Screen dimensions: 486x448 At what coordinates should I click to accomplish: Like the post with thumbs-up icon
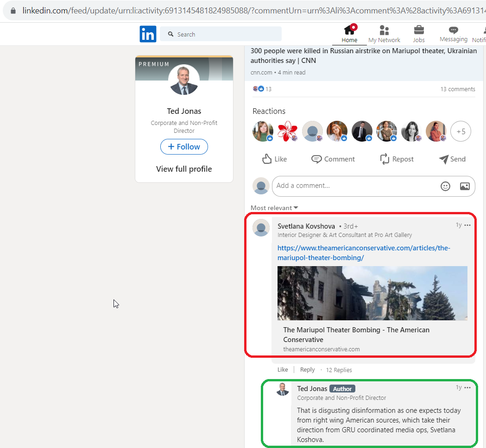pyautogui.click(x=274, y=159)
